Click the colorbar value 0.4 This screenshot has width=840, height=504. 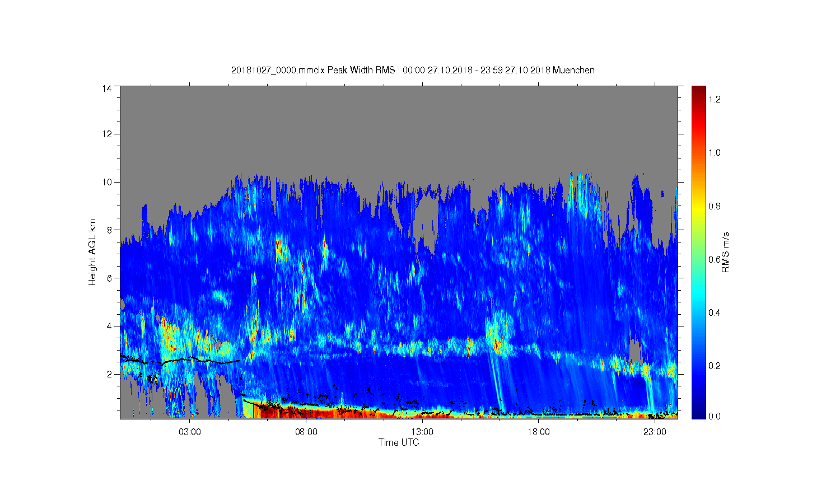coord(715,312)
